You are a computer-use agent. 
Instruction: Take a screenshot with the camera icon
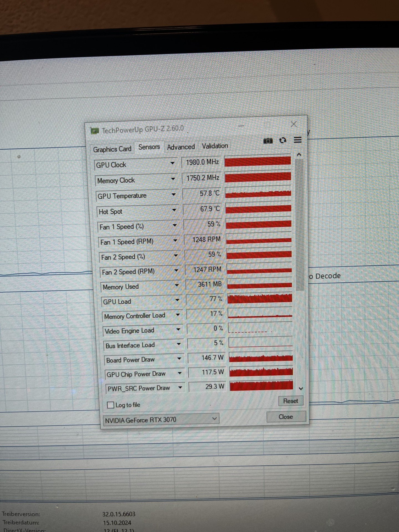coord(268,141)
